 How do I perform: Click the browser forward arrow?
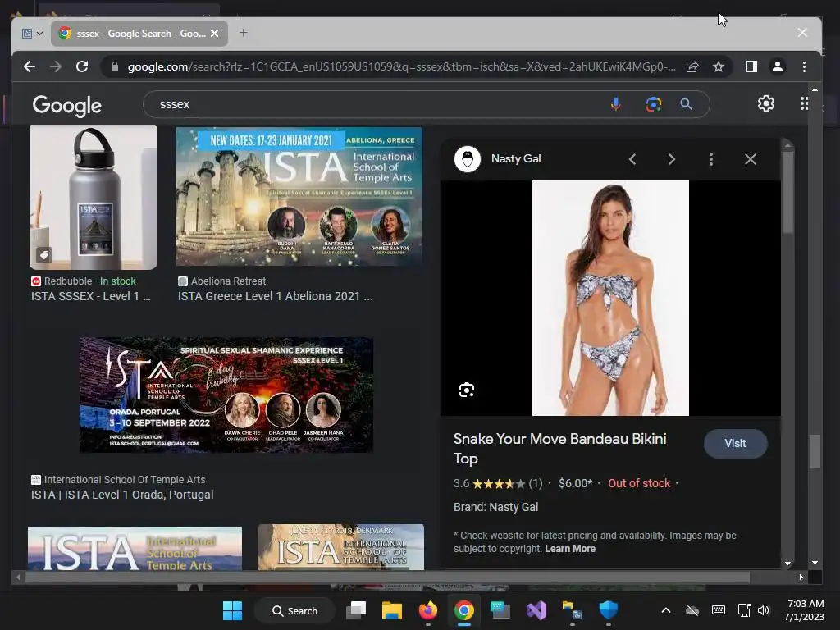coord(56,66)
